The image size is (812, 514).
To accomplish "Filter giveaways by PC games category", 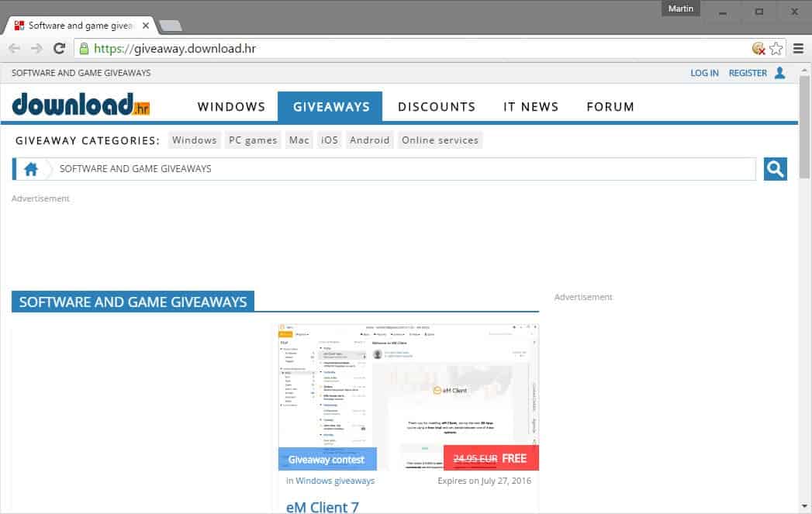I will (252, 140).
